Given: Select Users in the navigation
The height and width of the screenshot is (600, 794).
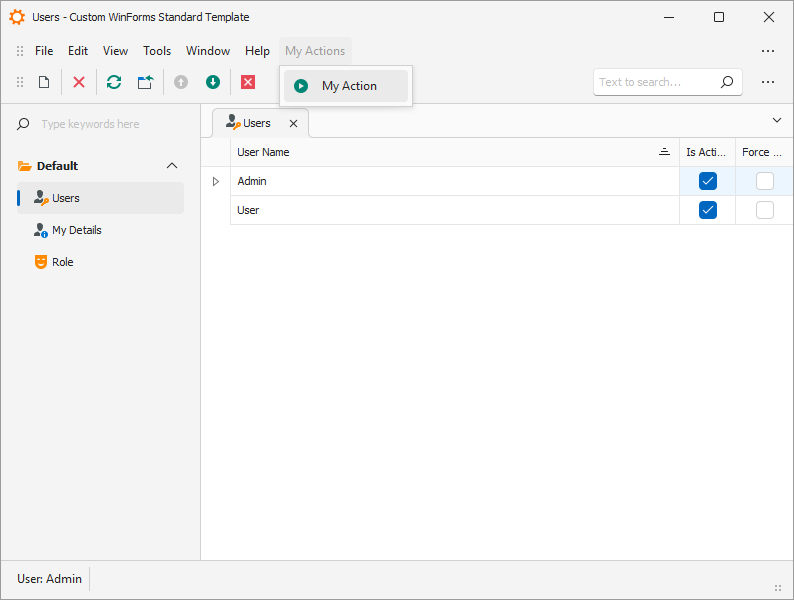Looking at the screenshot, I should click(100, 198).
